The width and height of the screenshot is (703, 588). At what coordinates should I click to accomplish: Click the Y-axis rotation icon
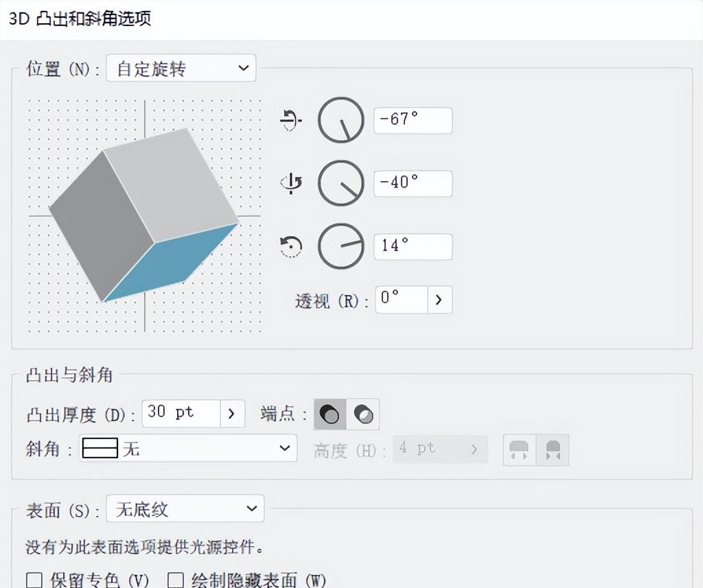point(291,183)
